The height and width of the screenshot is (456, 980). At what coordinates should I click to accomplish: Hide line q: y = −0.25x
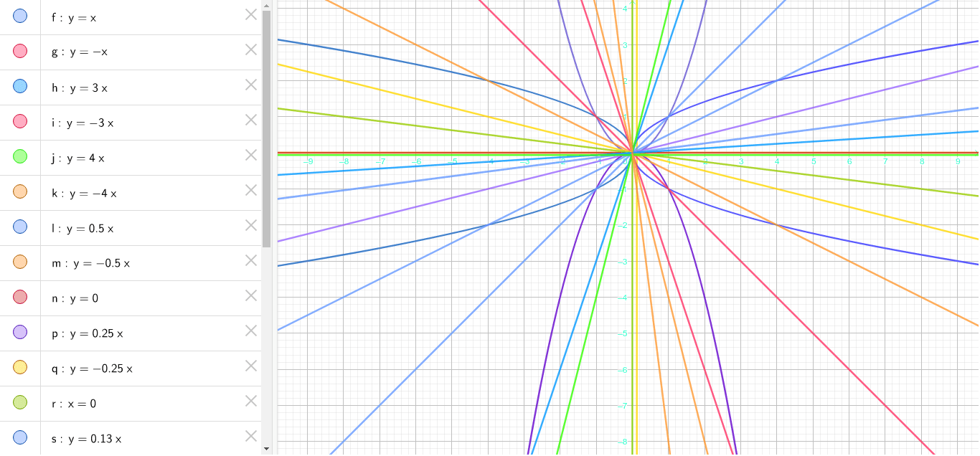pos(20,367)
